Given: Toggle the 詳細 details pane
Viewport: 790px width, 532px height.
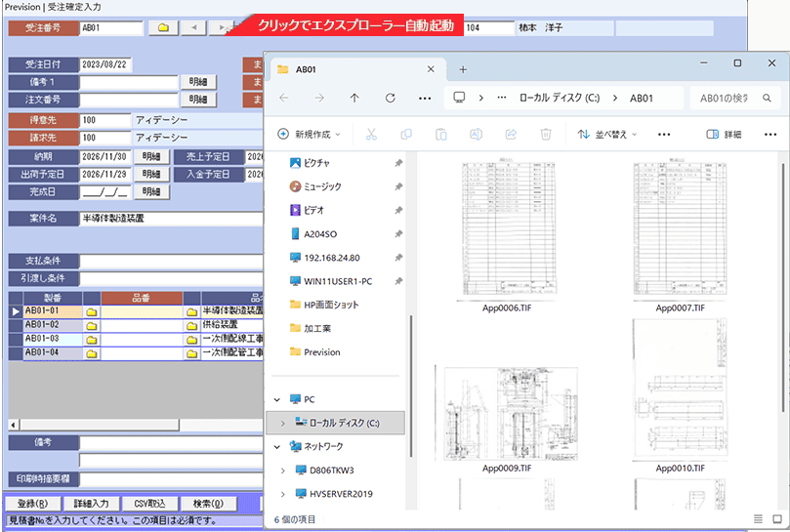Looking at the screenshot, I should click(724, 135).
